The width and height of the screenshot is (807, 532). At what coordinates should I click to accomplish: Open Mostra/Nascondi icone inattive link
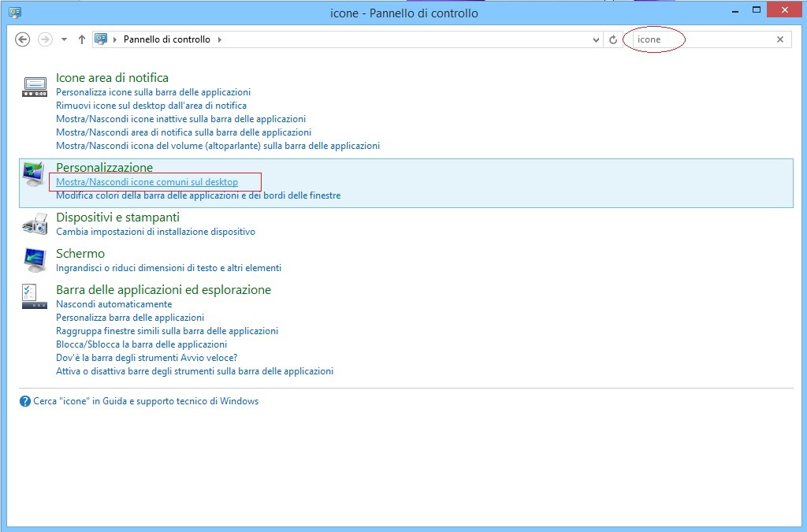pos(181,119)
